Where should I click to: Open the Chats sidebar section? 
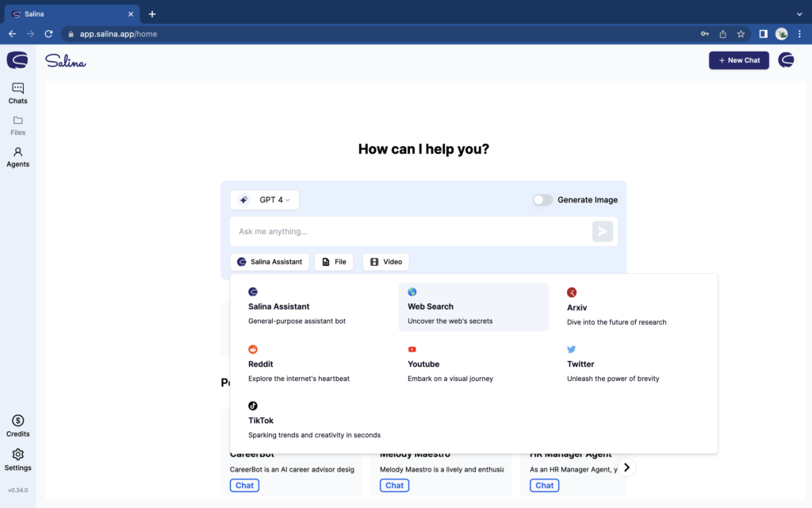pyautogui.click(x=17, y=94)
